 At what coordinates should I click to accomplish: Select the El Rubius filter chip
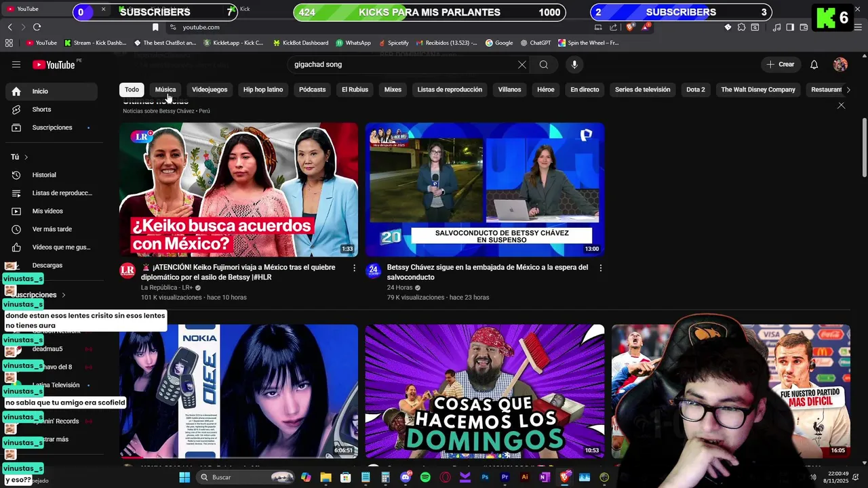pyautogui.click(x=355, y=89)
